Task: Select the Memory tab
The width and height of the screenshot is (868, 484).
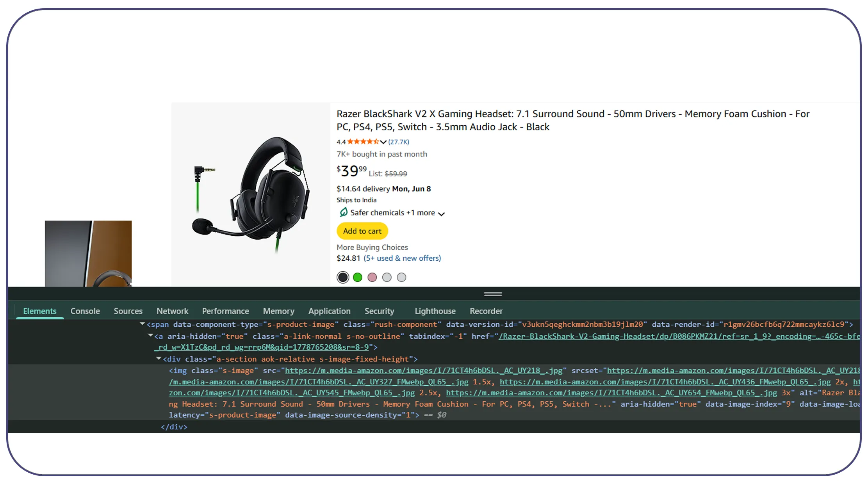Action: click(x=278, y=311)
